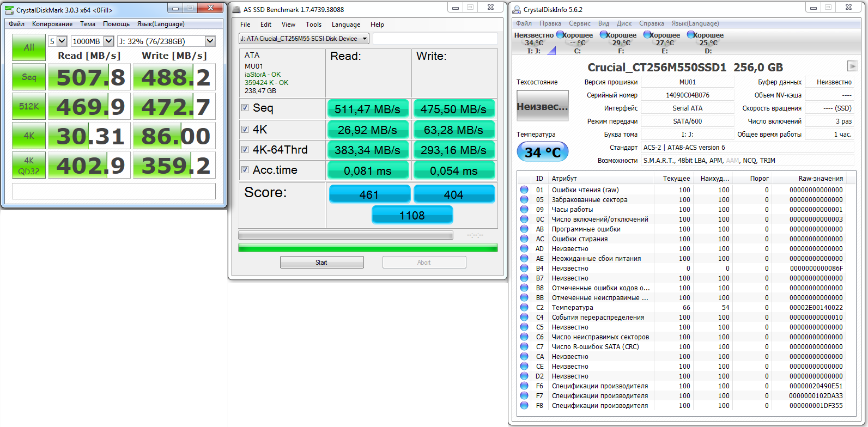Open the Сервис menu in CrystalDiskInfo
This screenshot has height=427, width=868.
pos(580,23)
